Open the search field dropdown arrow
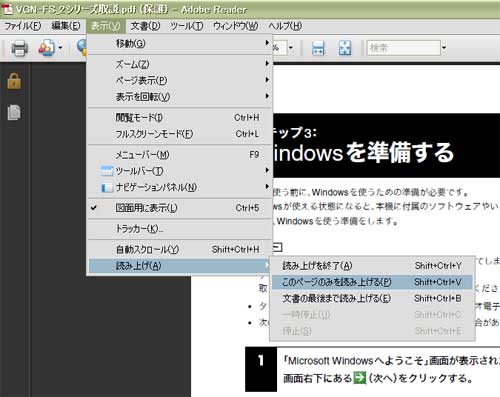 444,48
